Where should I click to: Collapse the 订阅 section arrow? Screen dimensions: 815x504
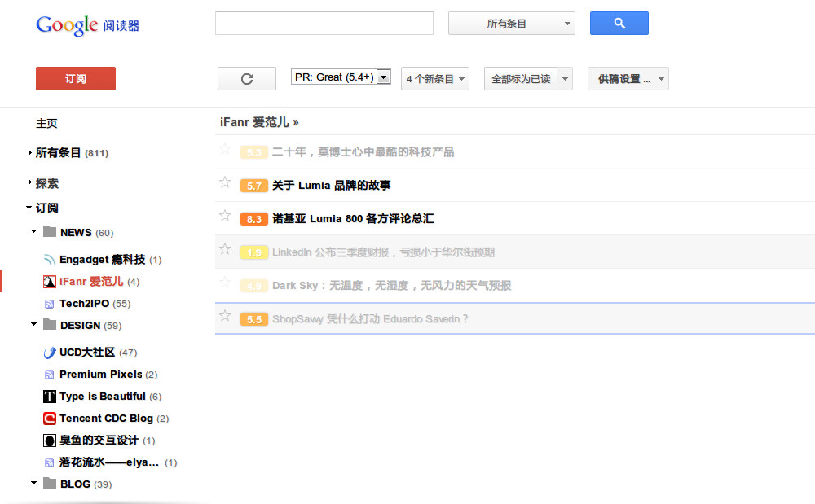click(x=29, y=208)
